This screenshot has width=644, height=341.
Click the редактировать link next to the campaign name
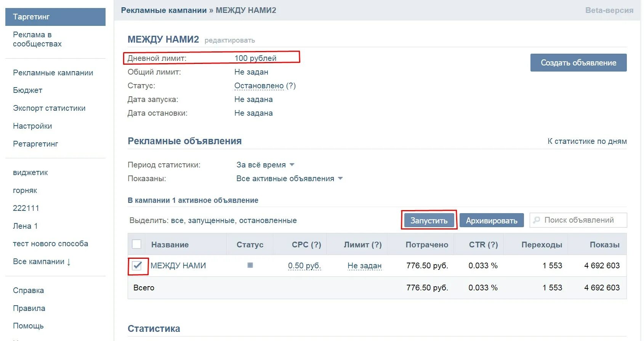point(230,40)
